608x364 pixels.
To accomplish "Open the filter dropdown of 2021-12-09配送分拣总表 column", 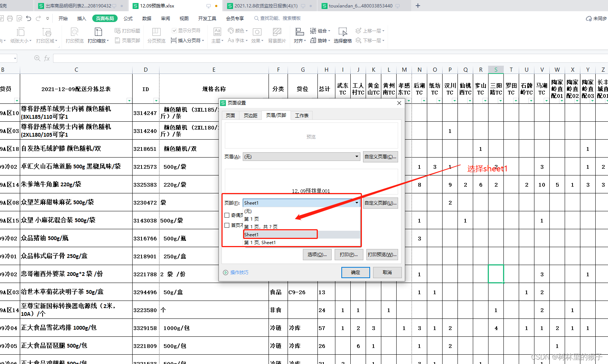I will (129, 100).
